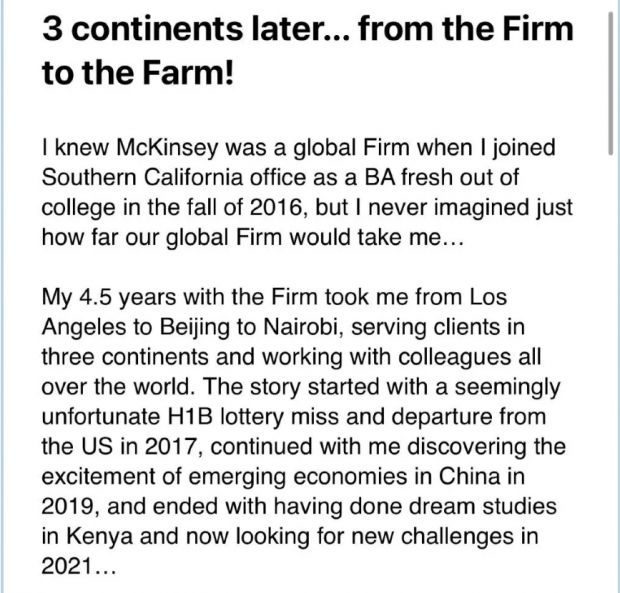Click the word 'Kenya'

pyautogui.click(x=99, y=537)
